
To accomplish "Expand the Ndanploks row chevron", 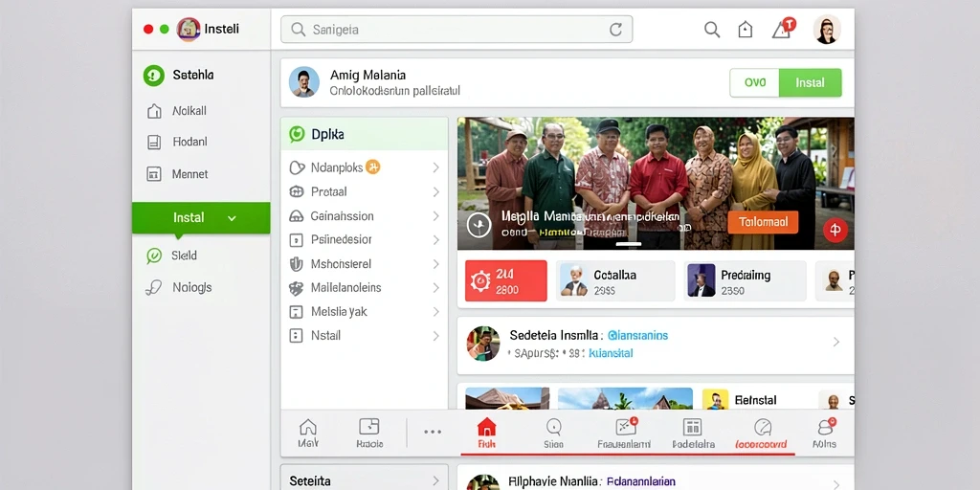I will [435, 167].
